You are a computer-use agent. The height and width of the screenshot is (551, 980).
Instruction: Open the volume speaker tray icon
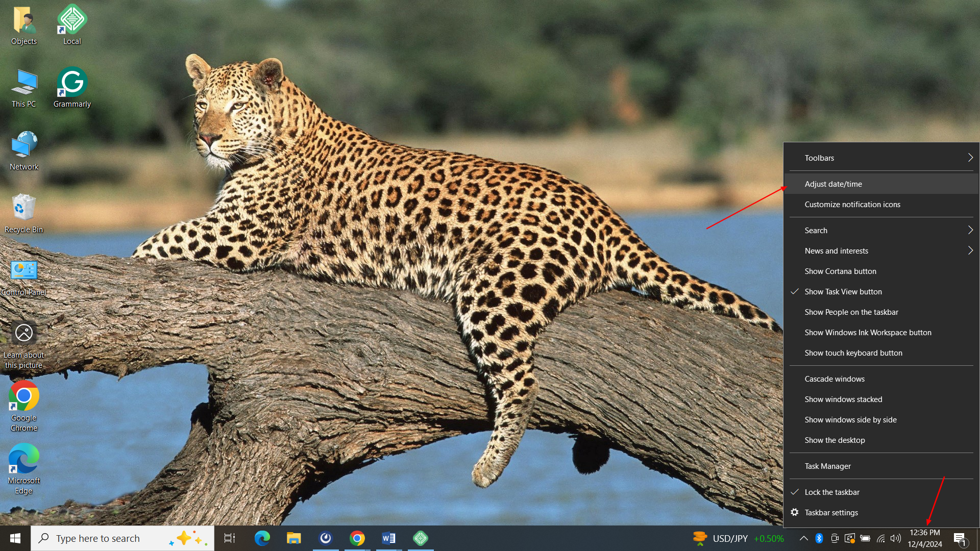(896, 538)
